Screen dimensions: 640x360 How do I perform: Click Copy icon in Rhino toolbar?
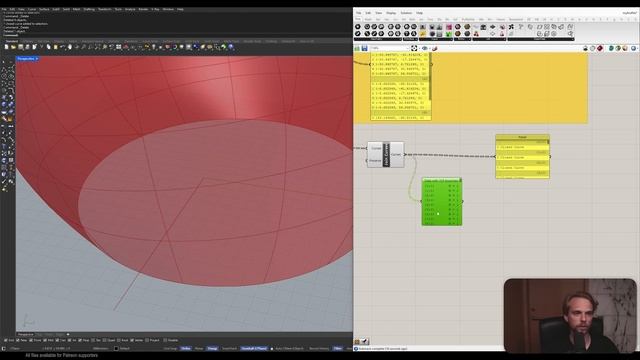pos(48,47)
